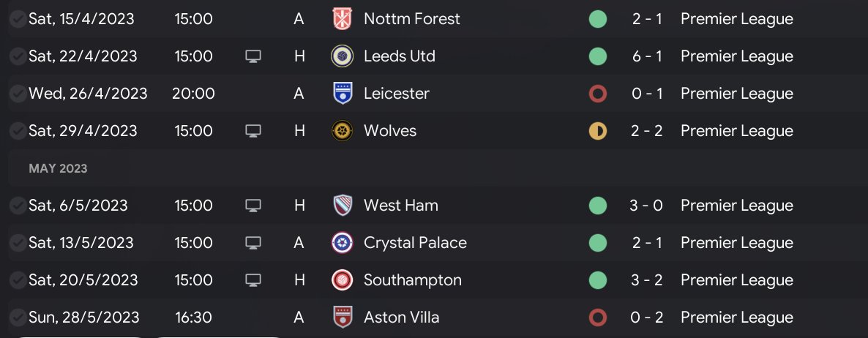Toggle checkmark for 26/4/2023 Leicester fixture
The width and height of the screenshot is (868, 338).
pyautogui.click(x=17, y=94)
